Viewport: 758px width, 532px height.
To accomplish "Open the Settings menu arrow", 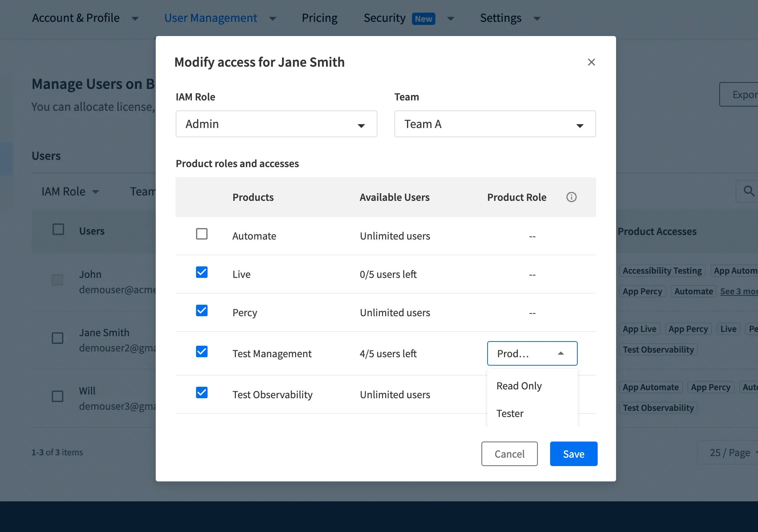I will [537, 18].
